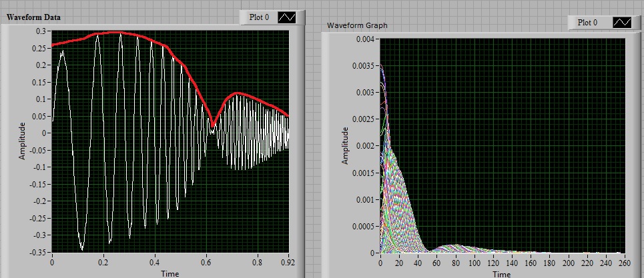Click Plot 0 line style icon in Waveform Data legend

point(287,17)
